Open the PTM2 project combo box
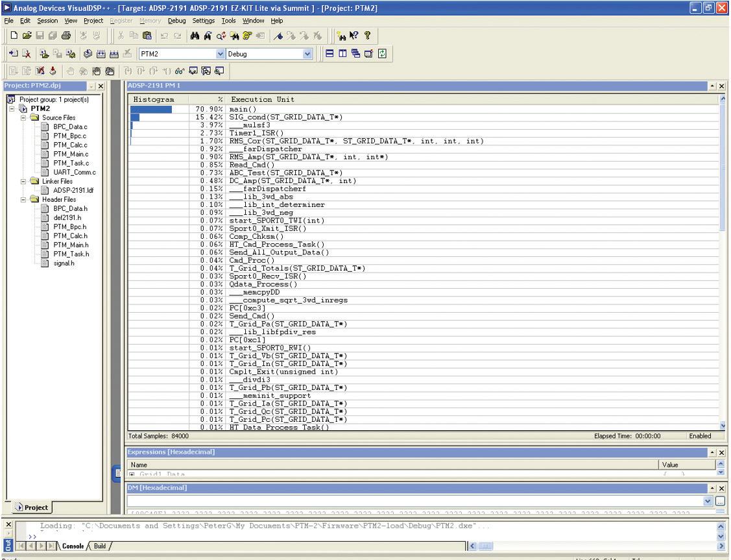731x560 pixels. click(221, 54)
